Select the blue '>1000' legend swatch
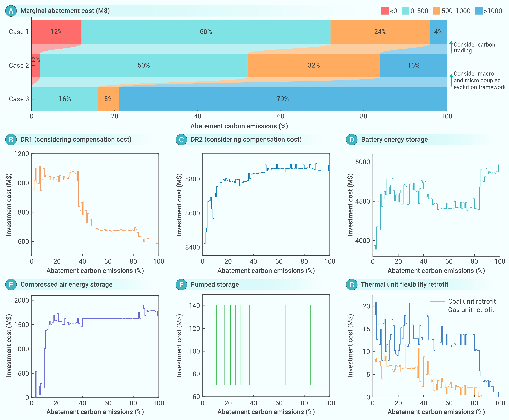This screenshot has height=420, width=509. pos(479,11)
